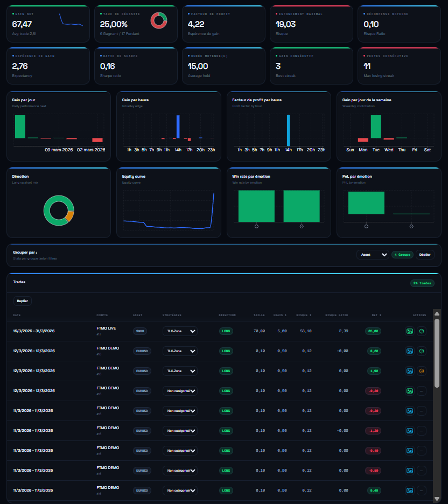Click the Taux de réussite donut chart
Screen dimensions: 448x504
[x=159, y=20]
